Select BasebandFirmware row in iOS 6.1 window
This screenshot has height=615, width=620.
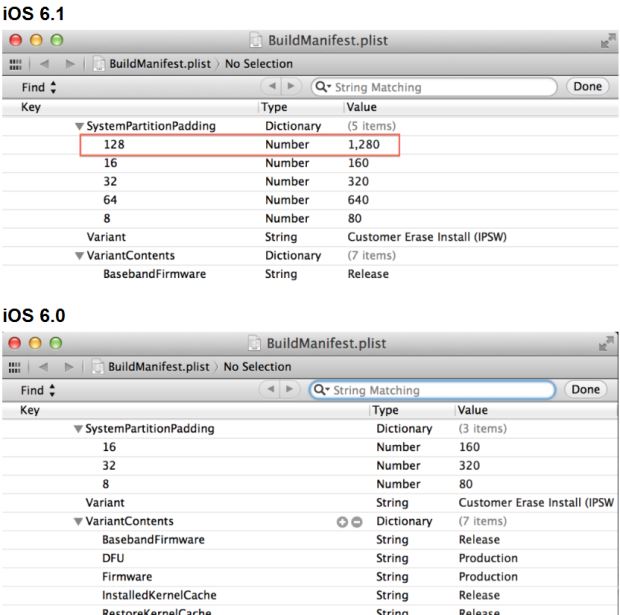(x=310, y=274)
